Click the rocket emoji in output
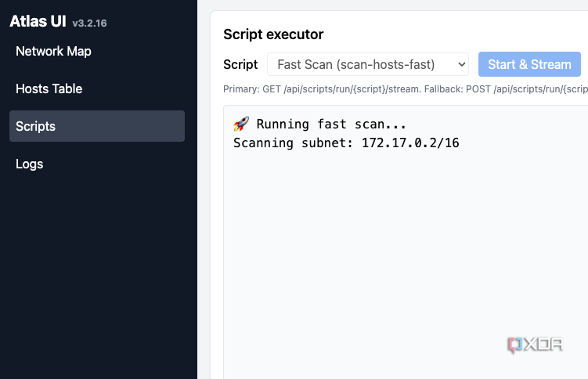This screenshot has height=379, width=588. click(x=241, y=124)
